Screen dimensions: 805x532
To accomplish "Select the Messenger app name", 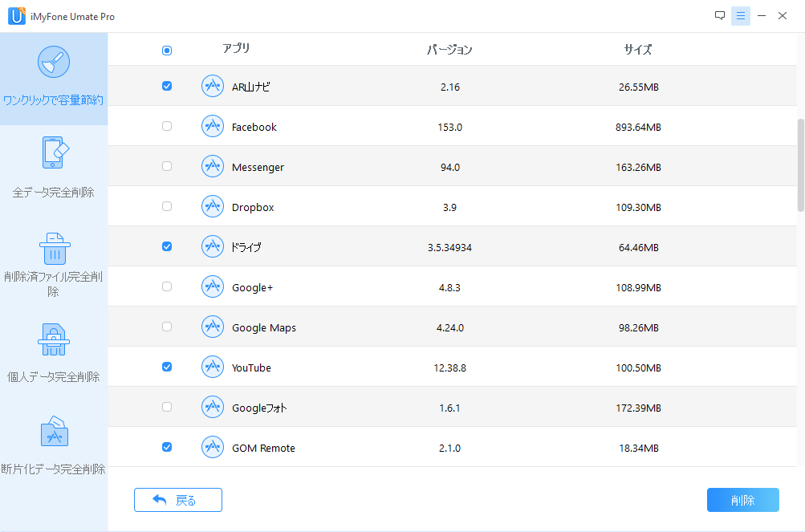I will [258, 168].
